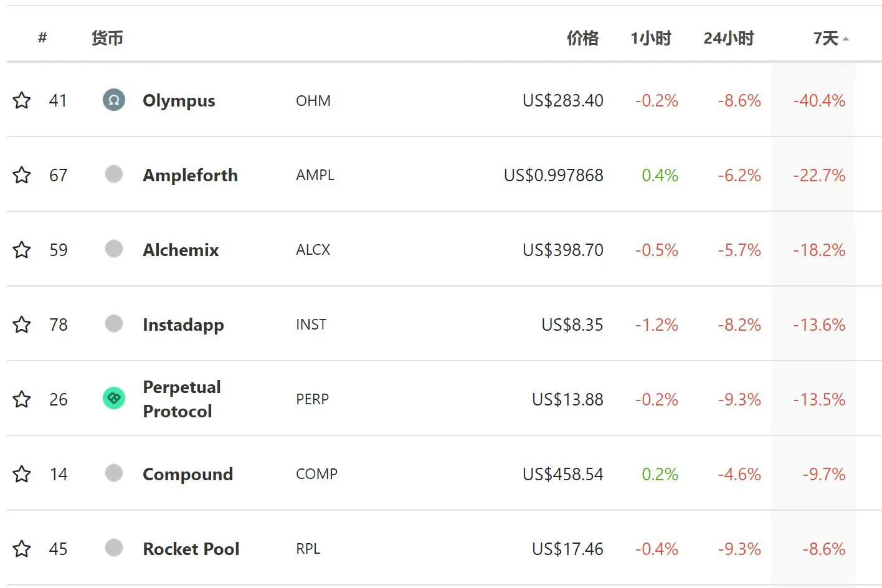The image size is (882, 588).
Task: Sort by the 7天 column arrow
Action: pyautogui.click(x=845, y=39)
